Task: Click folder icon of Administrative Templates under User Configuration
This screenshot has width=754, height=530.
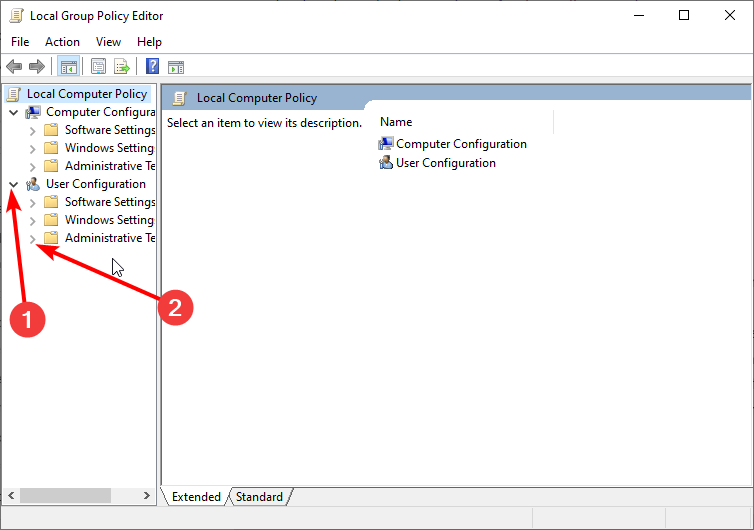Action: click(51, 238)
